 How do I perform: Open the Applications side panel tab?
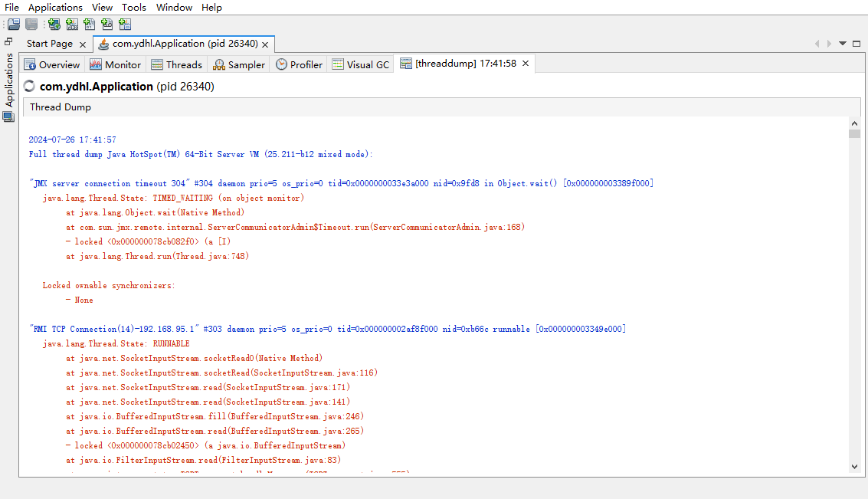9,79
